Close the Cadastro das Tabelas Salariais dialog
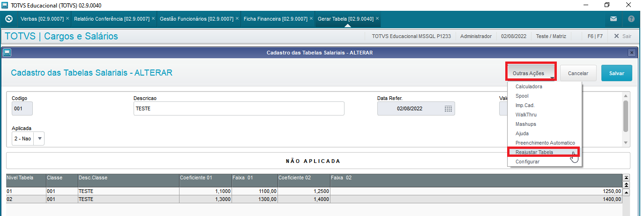Screen dimensions: 644x216 (631, 53)
